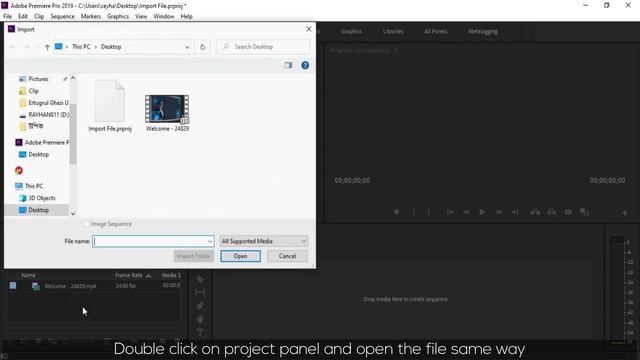Screen dimensions: 640x360
Task: Select the Slip tool in the tools panel
Action: point(200,292)
